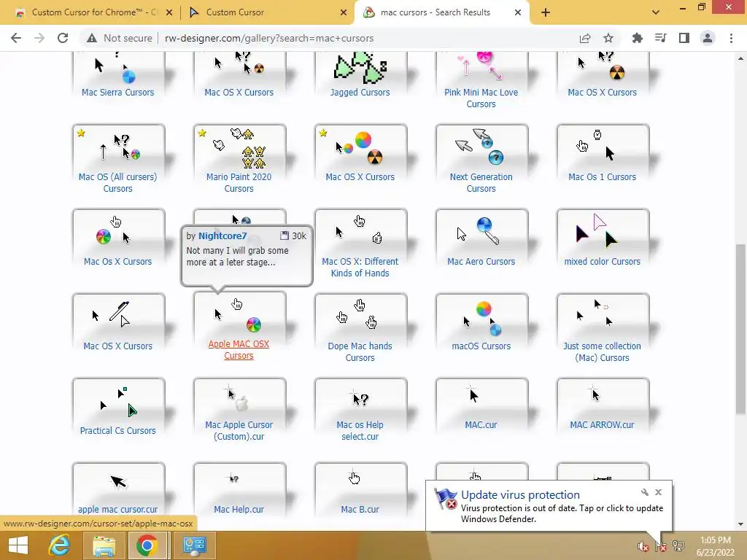Toggle the browser side panel

coord(684,38)
